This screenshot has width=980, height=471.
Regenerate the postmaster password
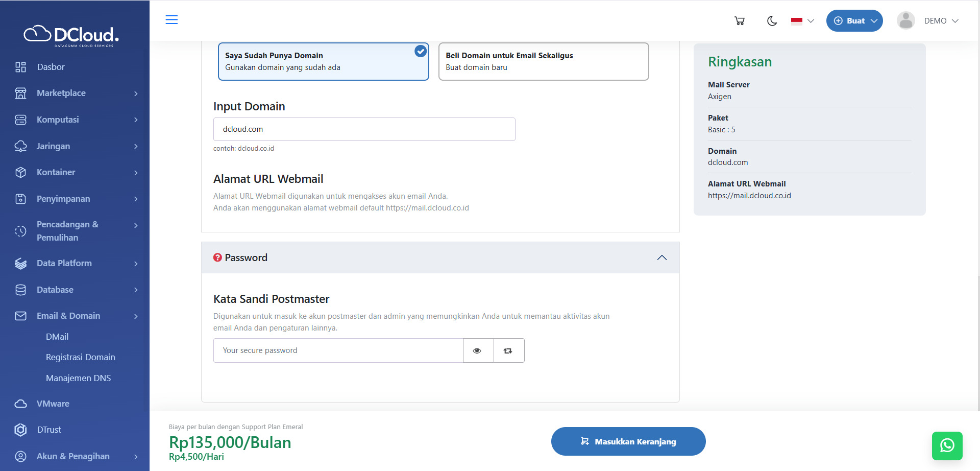[508, 351]
